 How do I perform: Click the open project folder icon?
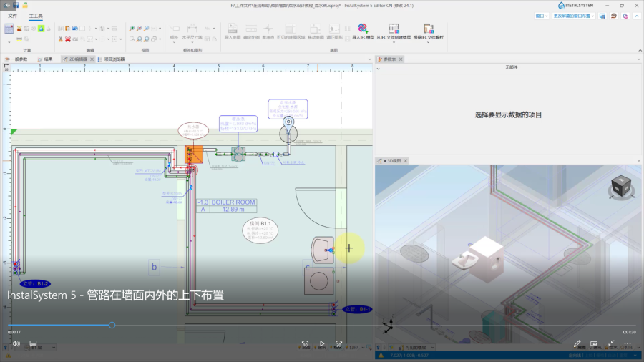click(x=25, y=5)
